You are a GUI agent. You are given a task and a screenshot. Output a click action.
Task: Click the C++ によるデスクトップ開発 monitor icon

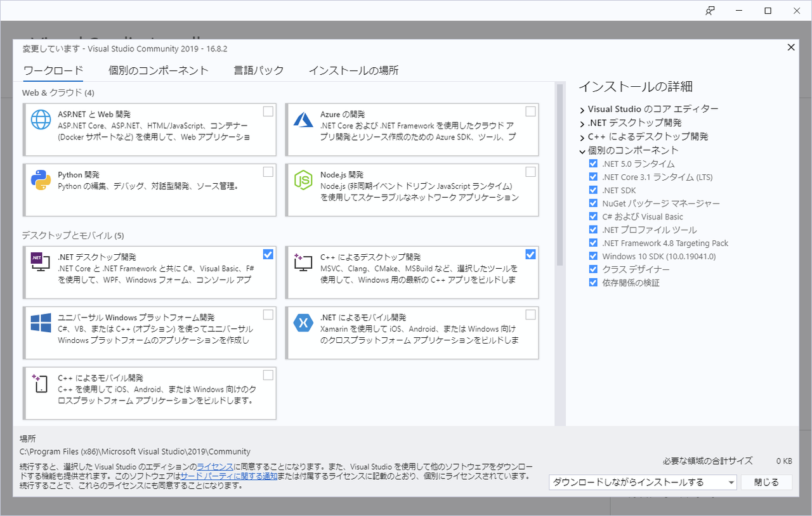pyautogui.click(x=303, y=261)
